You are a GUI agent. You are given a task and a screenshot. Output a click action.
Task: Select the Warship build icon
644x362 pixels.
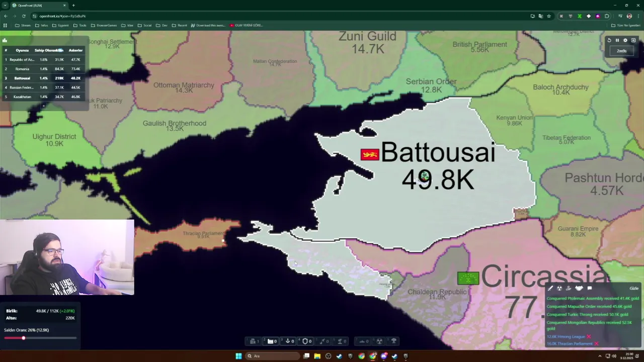click(x=363, y=341)
